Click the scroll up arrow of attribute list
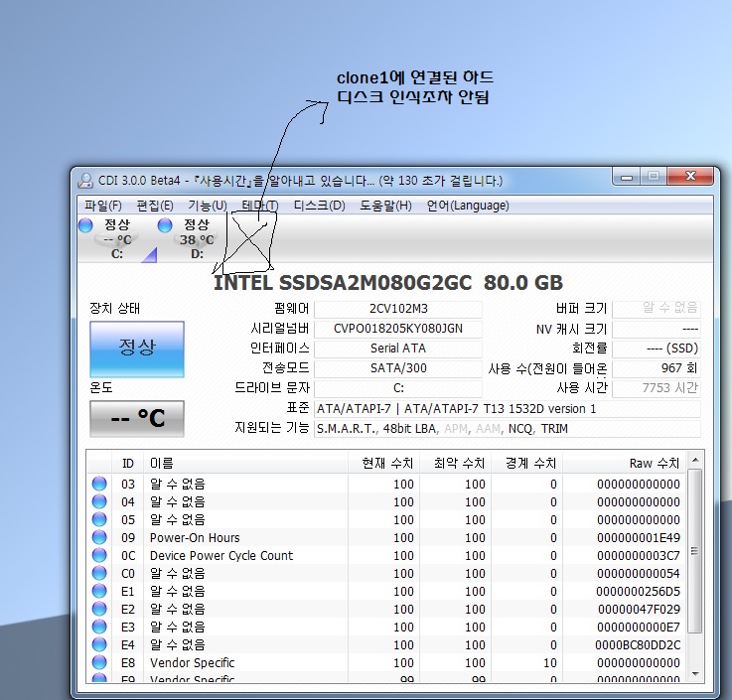Image resolution: width=732 pixels, height=700 pixels. tap(695, 460)
